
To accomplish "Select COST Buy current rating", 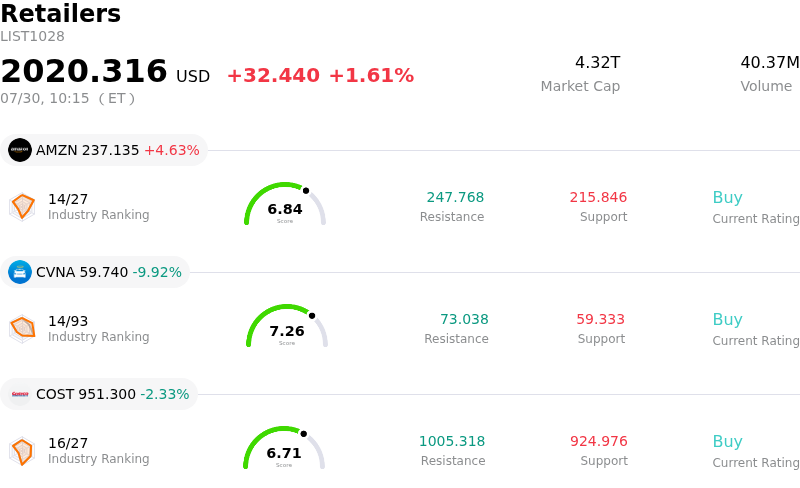I will (728, 442).
